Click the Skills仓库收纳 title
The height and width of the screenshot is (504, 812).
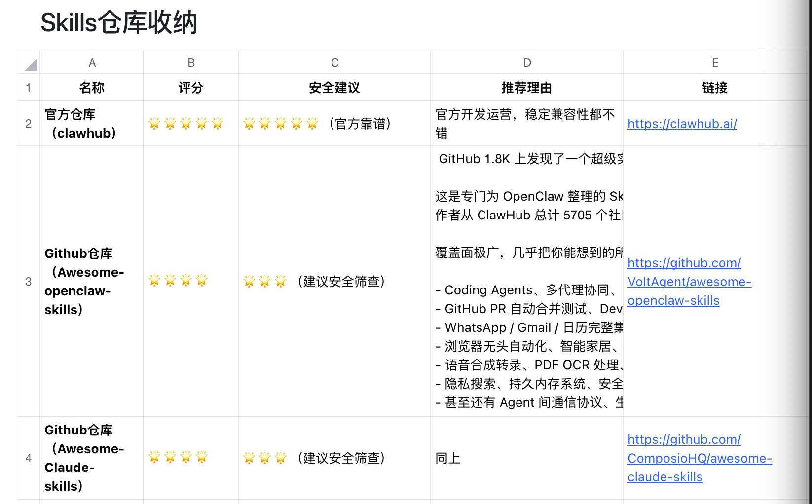(119, 23)
